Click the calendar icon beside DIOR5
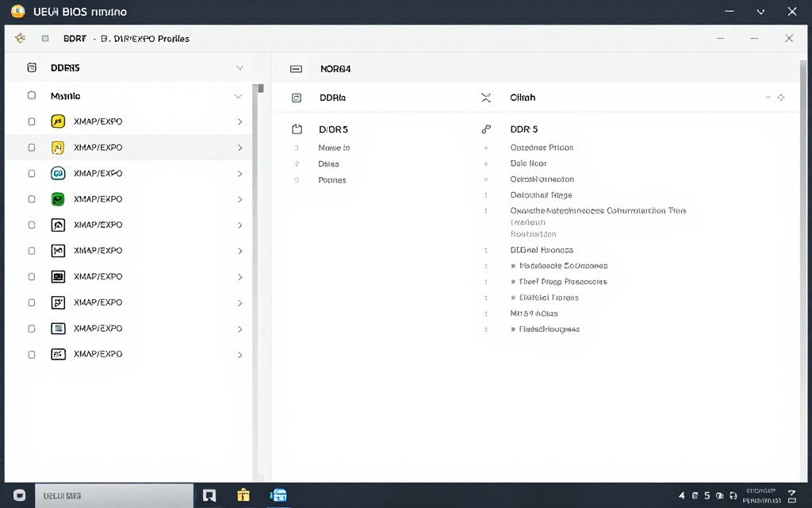 (297, 129)
